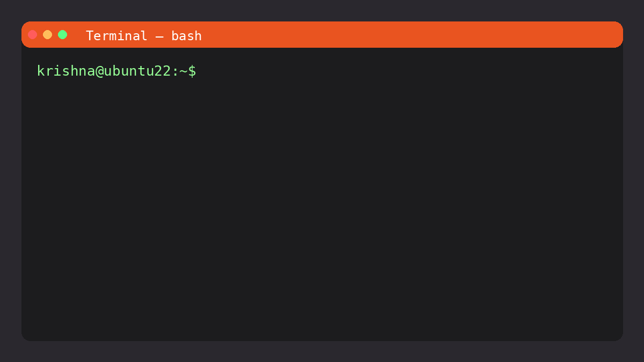The height and width of the screenshot is (362, 644).
Task: Click the dollar sign in the prompt
Action: pos(192,71)
